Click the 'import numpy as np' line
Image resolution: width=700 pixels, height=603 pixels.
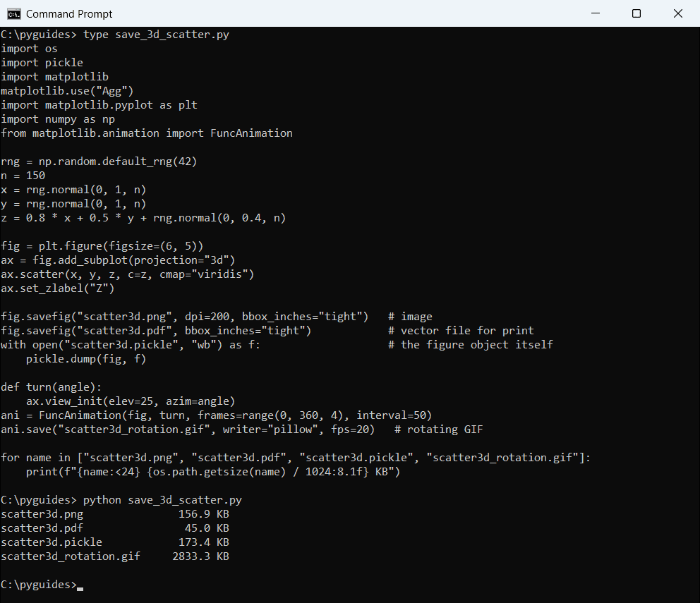58,120
